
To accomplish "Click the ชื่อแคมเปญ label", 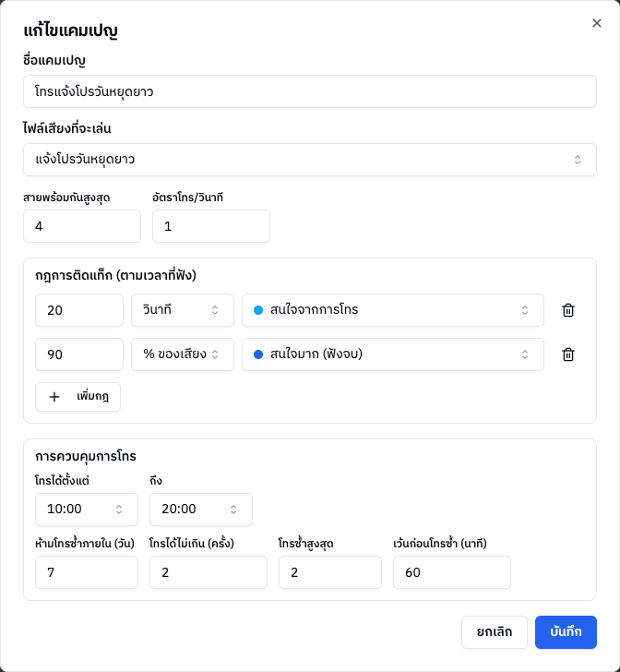I will [x=54, y=60].
